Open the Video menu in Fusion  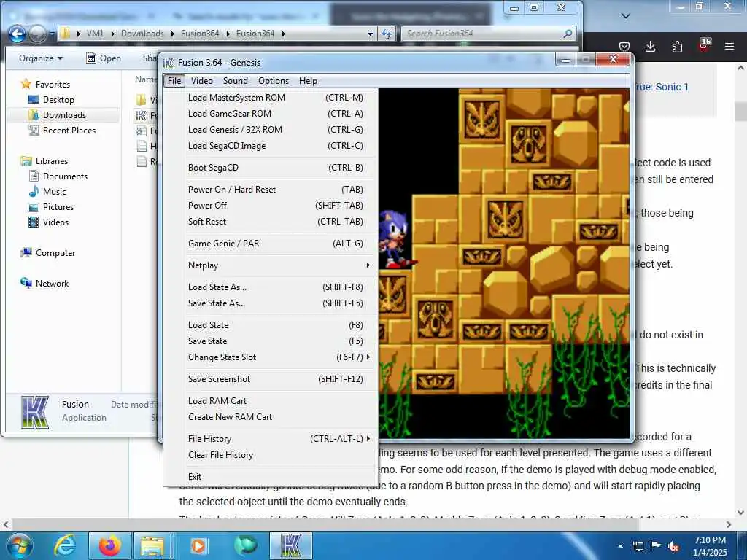pyautogui.click(x=202, y=81)
